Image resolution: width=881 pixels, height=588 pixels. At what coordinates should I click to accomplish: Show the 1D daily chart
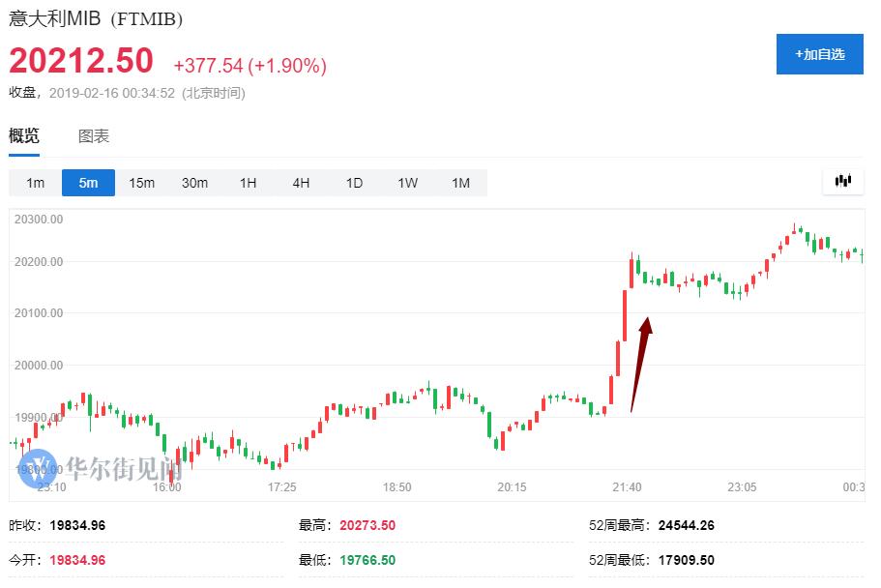click(354, 183)
